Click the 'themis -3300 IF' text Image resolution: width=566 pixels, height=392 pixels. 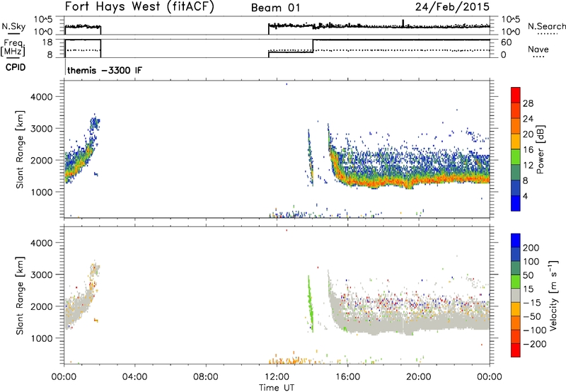click(x=105, y=70)
